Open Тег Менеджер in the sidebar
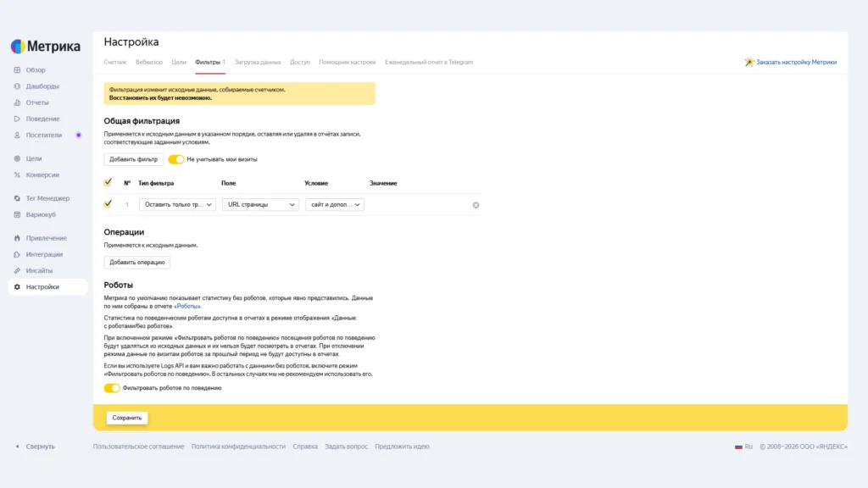This screenshot has height=488, width=868. (x=47, y=198)
